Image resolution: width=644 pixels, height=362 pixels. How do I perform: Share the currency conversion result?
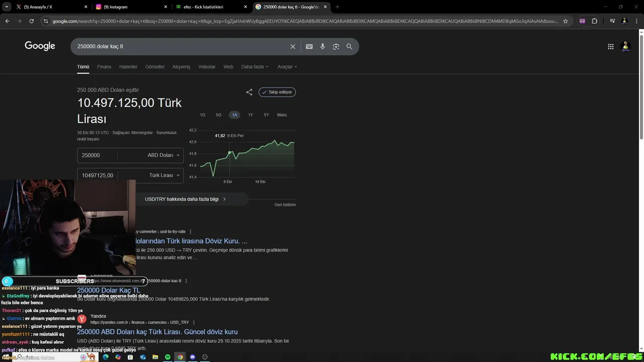pyautogui.click(x=249, y=92)
